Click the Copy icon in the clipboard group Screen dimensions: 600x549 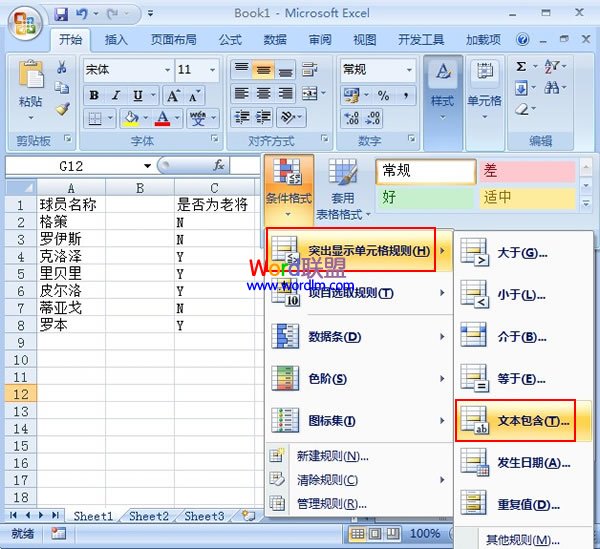pyautogui.click(x=62, y=88)
